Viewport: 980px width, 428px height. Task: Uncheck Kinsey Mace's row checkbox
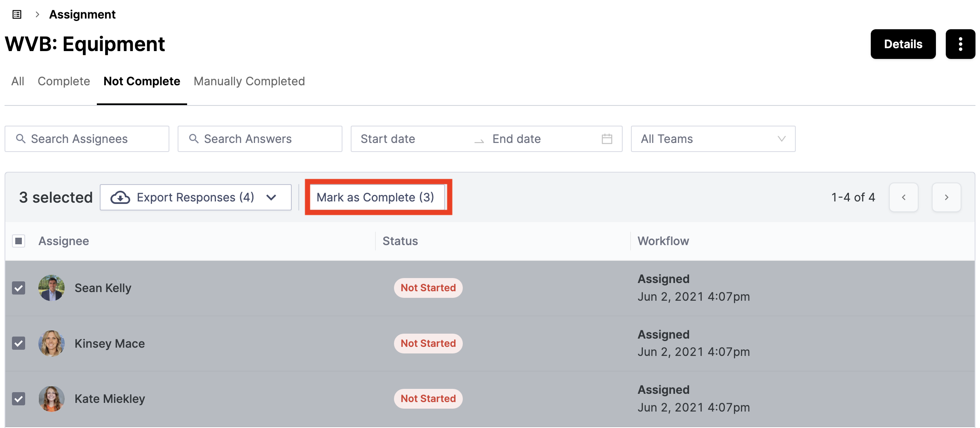pyautogui.click(x=19, y=343)
